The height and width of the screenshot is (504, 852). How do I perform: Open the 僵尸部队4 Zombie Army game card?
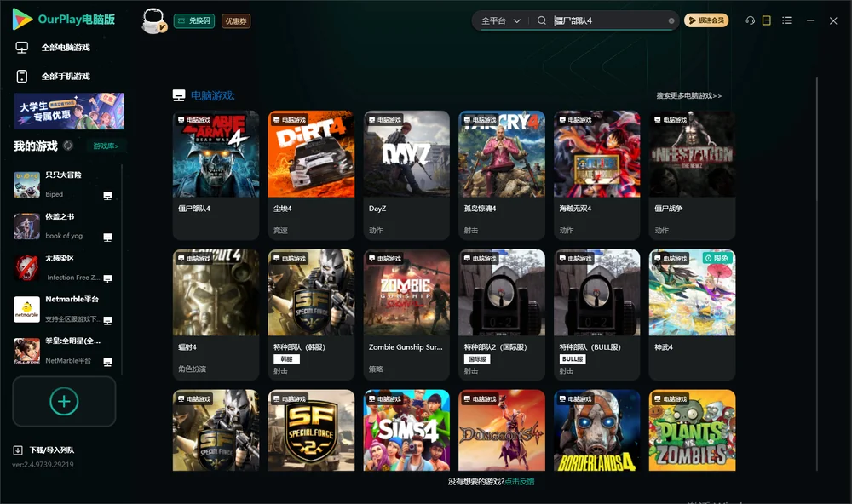pyautogui.click(x=216, y=175)
